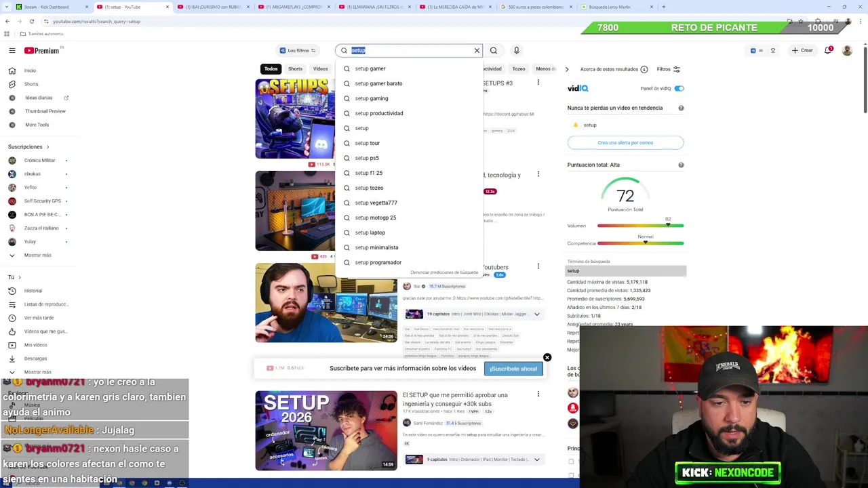The height and width of the screenshot is (488, 868).
Task: Go to YouTube Premium home logo
Action: [x=43, y=50]
